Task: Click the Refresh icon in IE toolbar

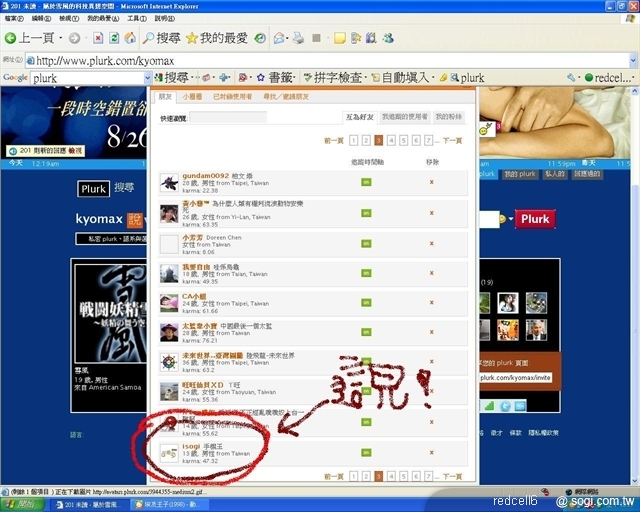Action: pos(114,38)
